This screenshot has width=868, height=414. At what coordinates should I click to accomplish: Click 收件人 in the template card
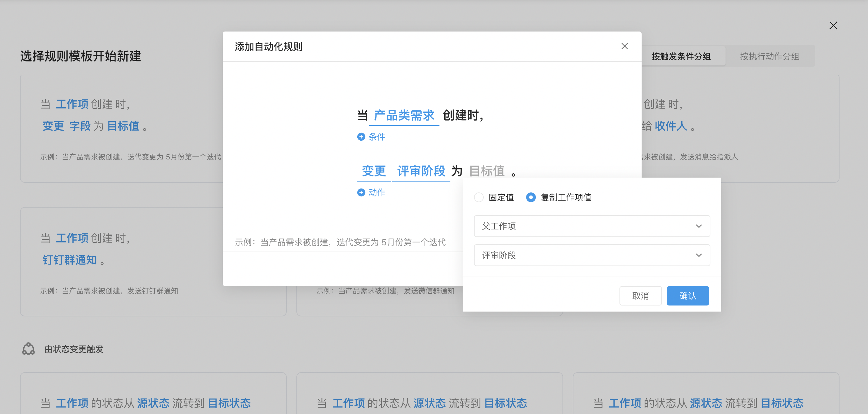click(x=670, y=126)
